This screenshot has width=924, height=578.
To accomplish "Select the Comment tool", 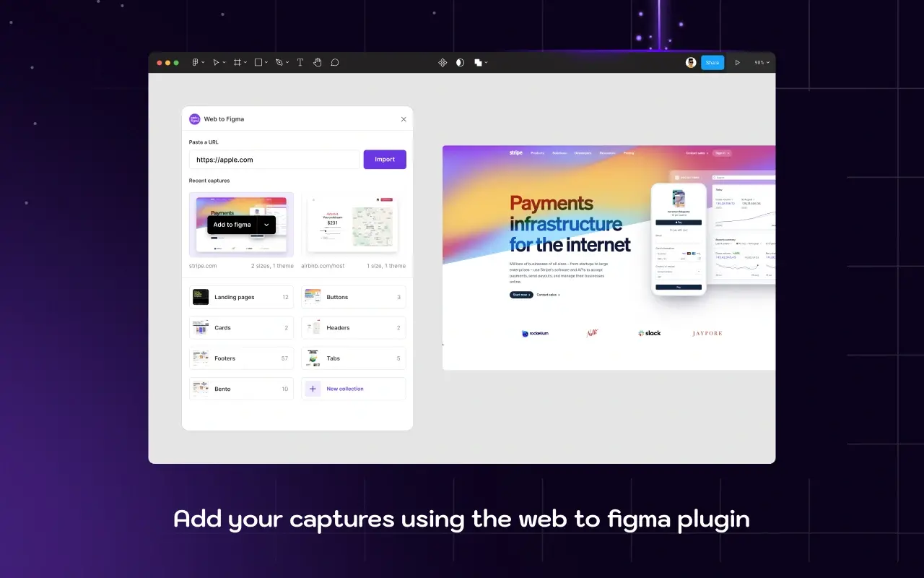I will pos(335,63).
